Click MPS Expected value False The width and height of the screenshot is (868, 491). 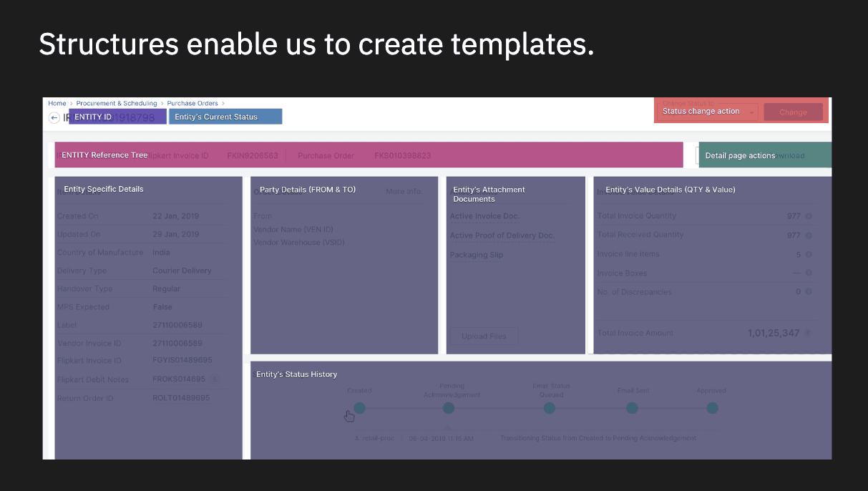[x=162, y=307]
